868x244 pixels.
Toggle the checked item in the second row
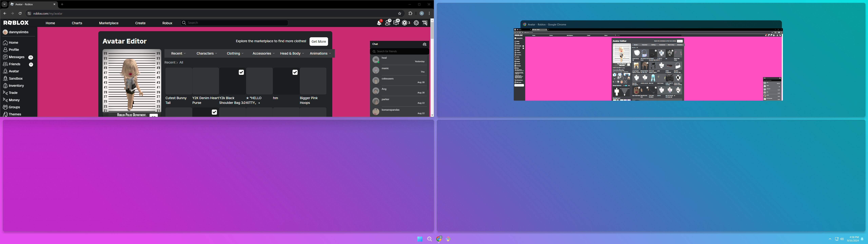click(x=214, y=112)
